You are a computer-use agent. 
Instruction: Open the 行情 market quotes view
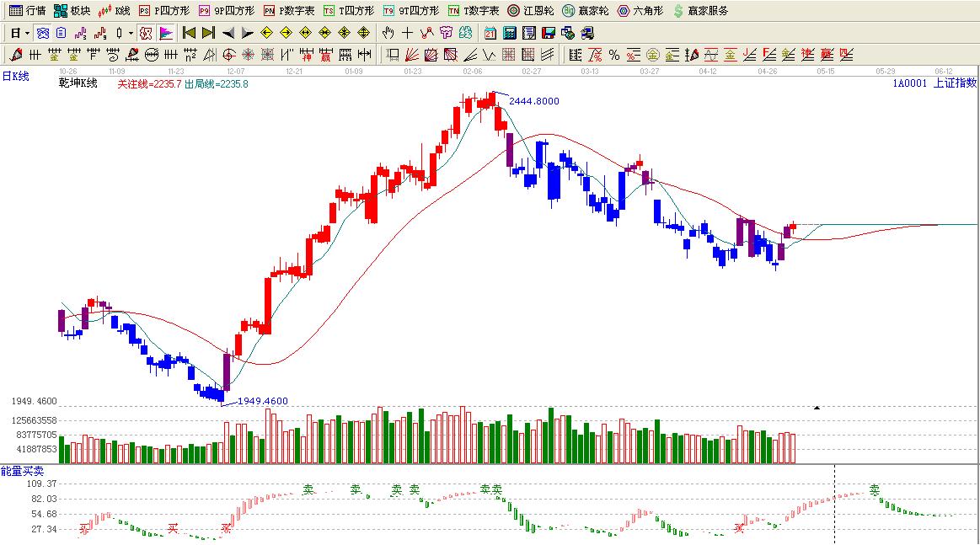27,11
